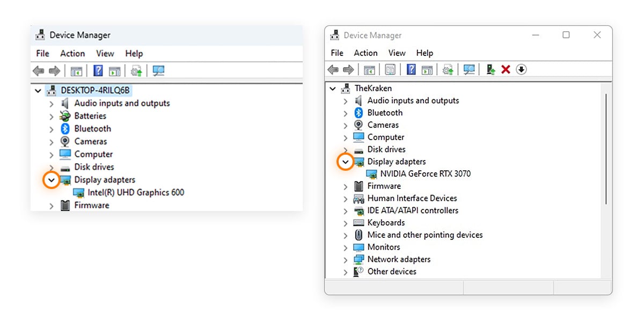Expand Audio inputs and outputs under DESKTOP-4RILQ6B

click(x=52, y=103)
